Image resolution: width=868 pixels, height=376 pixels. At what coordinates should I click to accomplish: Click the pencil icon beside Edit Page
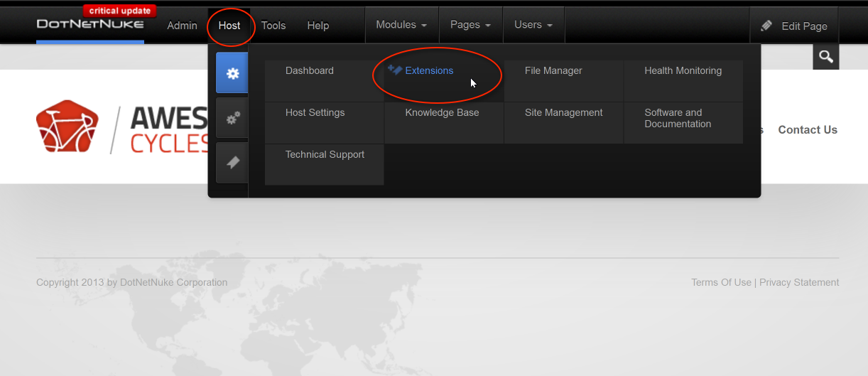point(766,26)
